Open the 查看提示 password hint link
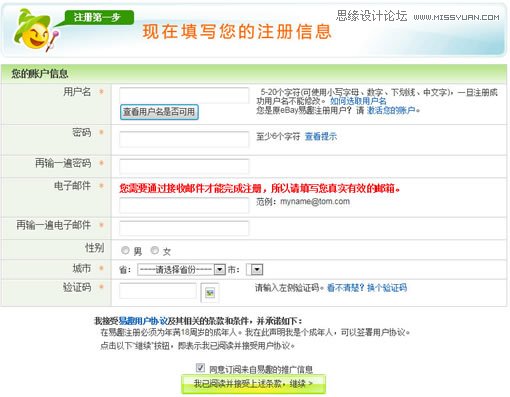Viewport: 510px width, 397px height. tap(321, 136)
